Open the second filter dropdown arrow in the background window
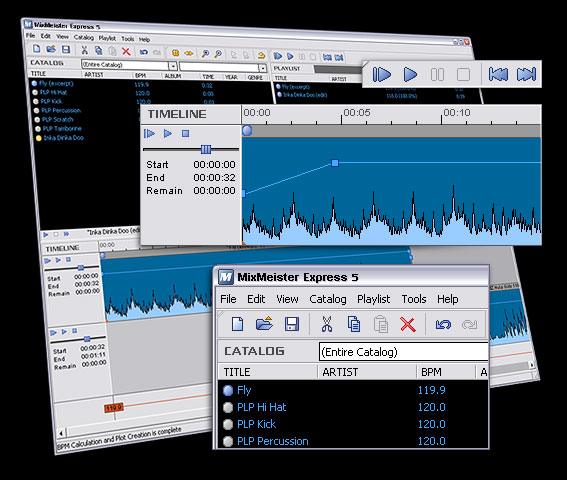 [263, 68]
